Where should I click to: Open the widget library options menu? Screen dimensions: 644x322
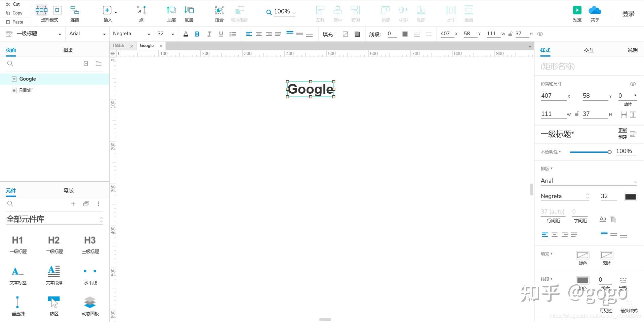[x=98, y=204]
